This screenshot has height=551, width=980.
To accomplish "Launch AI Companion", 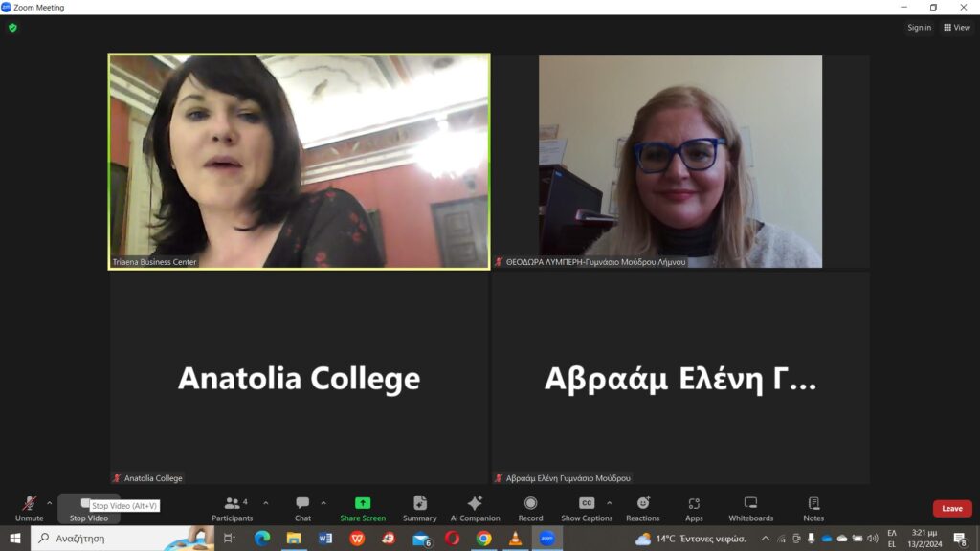I will (475, 509).
